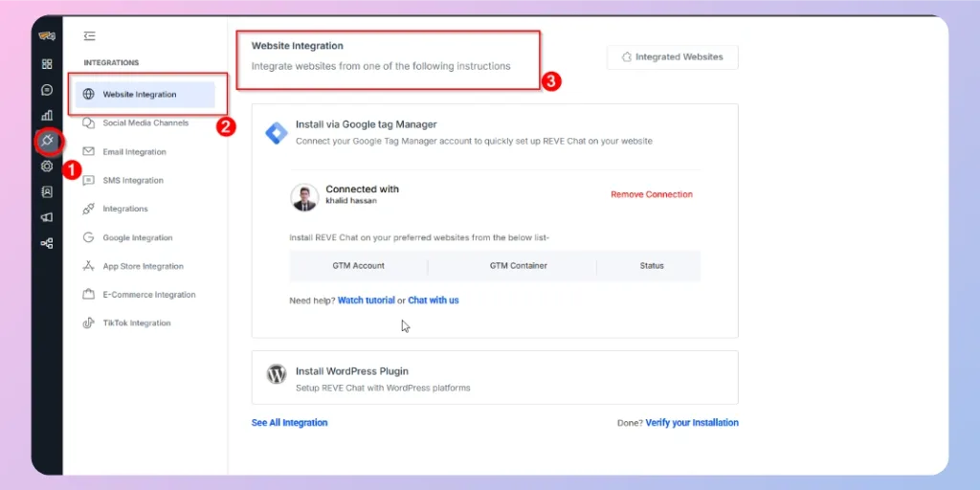Screen dimensions: 980x490
Task: Click the Integrated Websites button
Action: point(673,56)
